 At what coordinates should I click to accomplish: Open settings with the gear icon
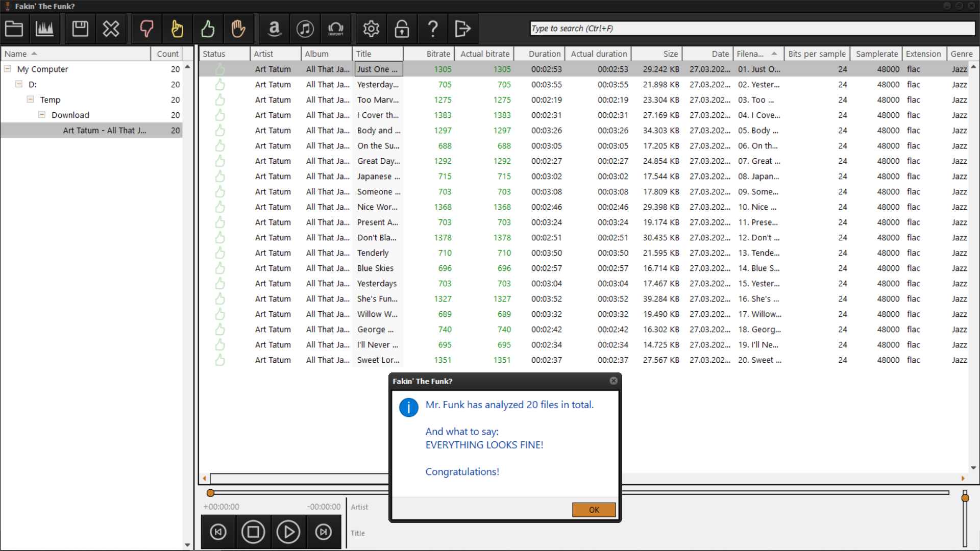pos(371,29)
